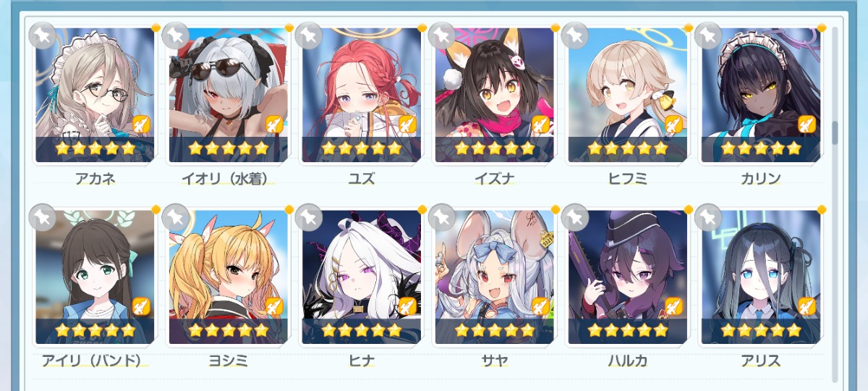Click the orange weapon badge on サヤ card
The width and height of the screenshot is (868, 391).
540,306
